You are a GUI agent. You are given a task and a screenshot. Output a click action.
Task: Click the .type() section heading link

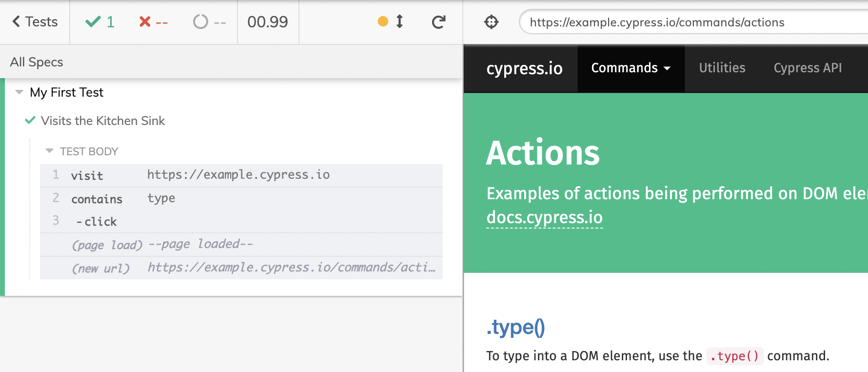tap(515, 327)
